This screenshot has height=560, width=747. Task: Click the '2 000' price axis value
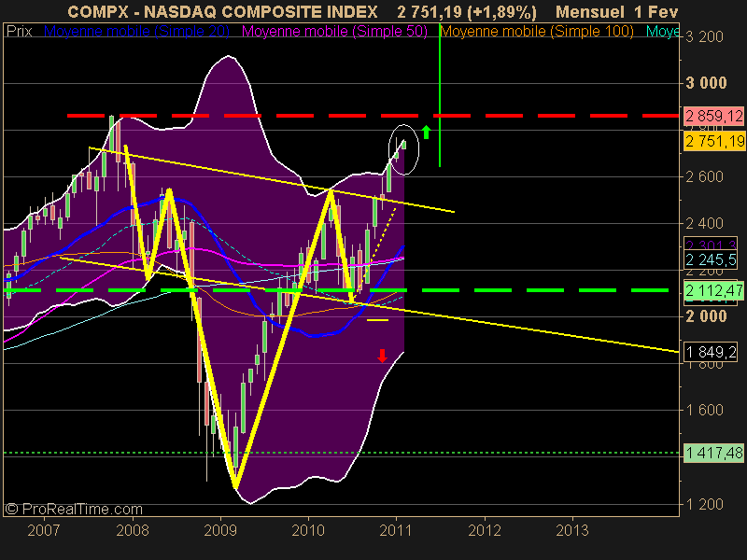pyautogui.click(x=706, y=316)
